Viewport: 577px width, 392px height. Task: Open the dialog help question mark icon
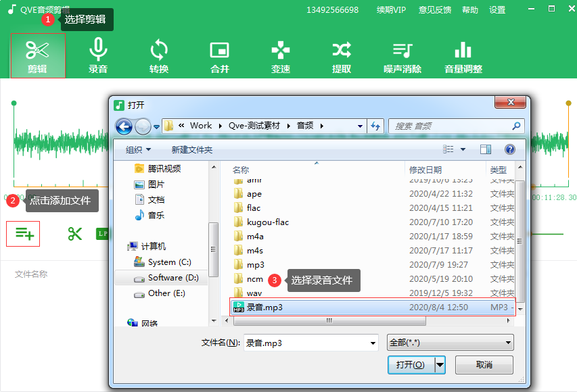(x=509, y=149)
